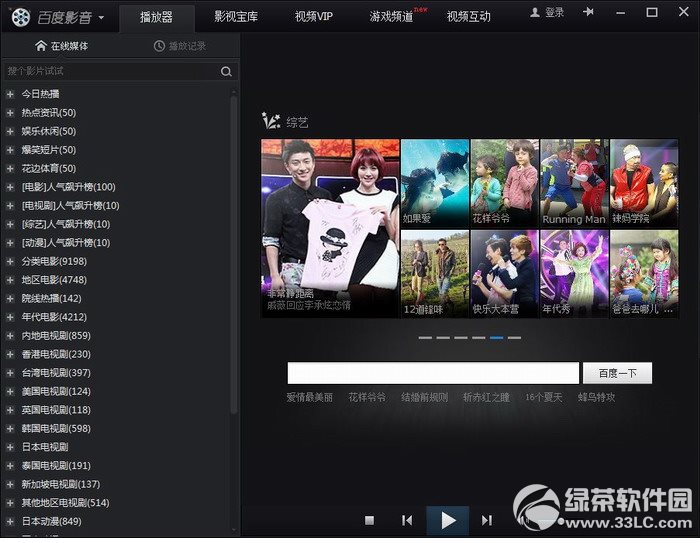700x543 pixels.
Task: Open the 视频互动 tab
Action: pos(468,17)
